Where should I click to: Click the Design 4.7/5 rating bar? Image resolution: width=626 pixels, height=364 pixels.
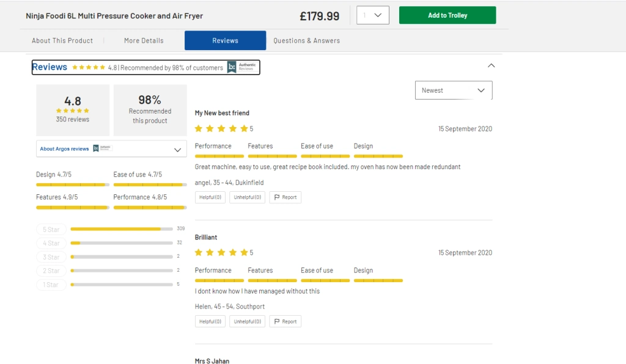click(72, 184)
